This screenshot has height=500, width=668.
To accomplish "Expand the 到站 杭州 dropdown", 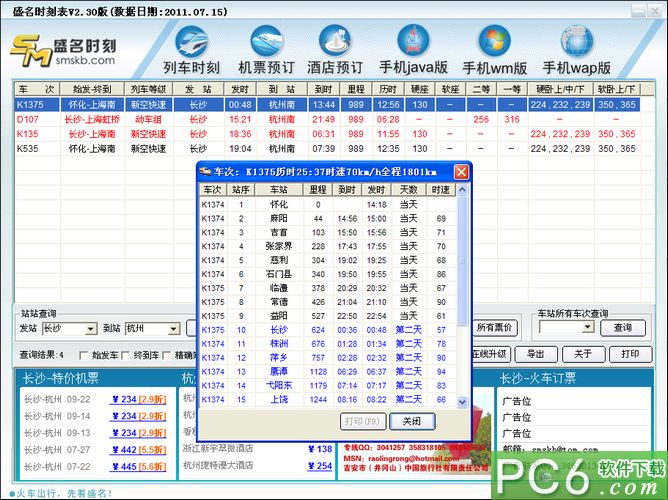I will [x=173, y=329].
